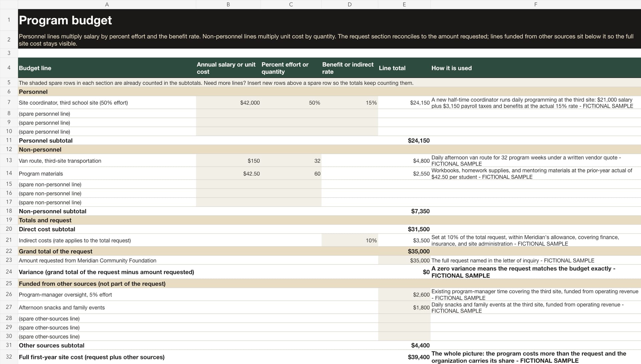The height and width of the screenshot is (364, 641).
Task: Select the $7,350 subtotal value
Action: (404, 211)
